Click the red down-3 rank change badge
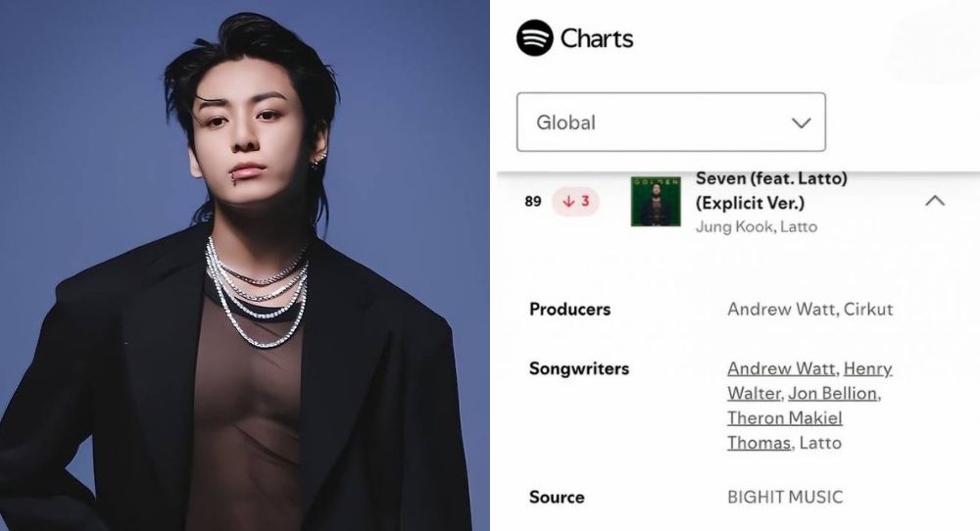The image size is (980, 531). tap(575, 201)
